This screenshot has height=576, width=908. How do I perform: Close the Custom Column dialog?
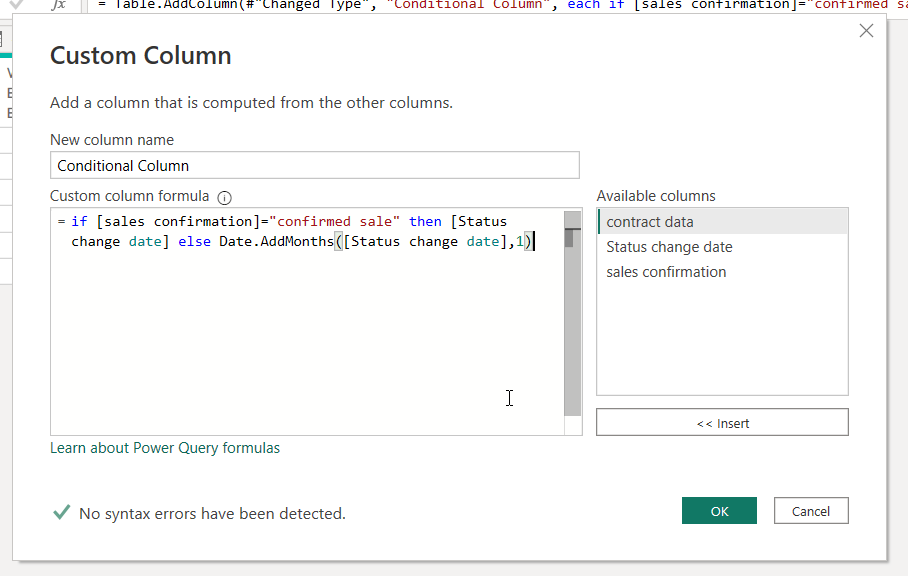pos(866,31)
